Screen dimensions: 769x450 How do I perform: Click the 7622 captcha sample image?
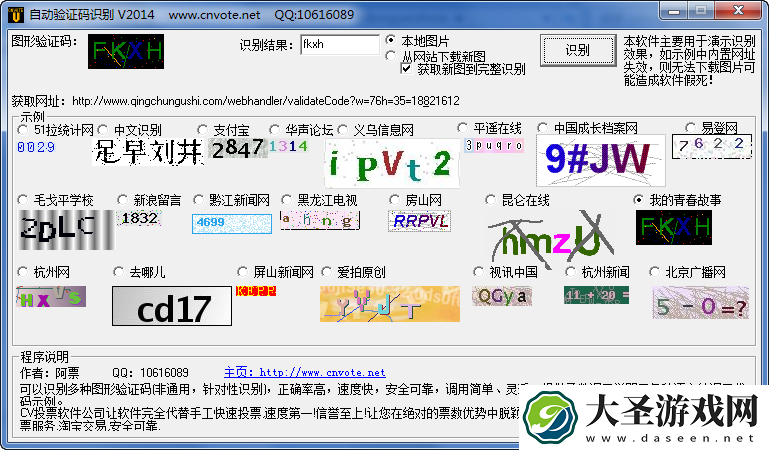pos(712,147)
